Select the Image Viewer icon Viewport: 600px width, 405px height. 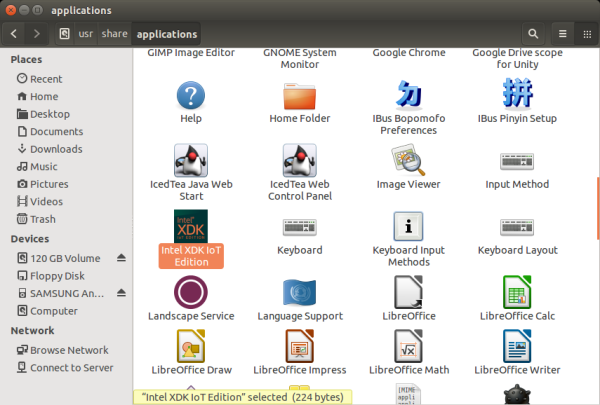tap(408, 160)
